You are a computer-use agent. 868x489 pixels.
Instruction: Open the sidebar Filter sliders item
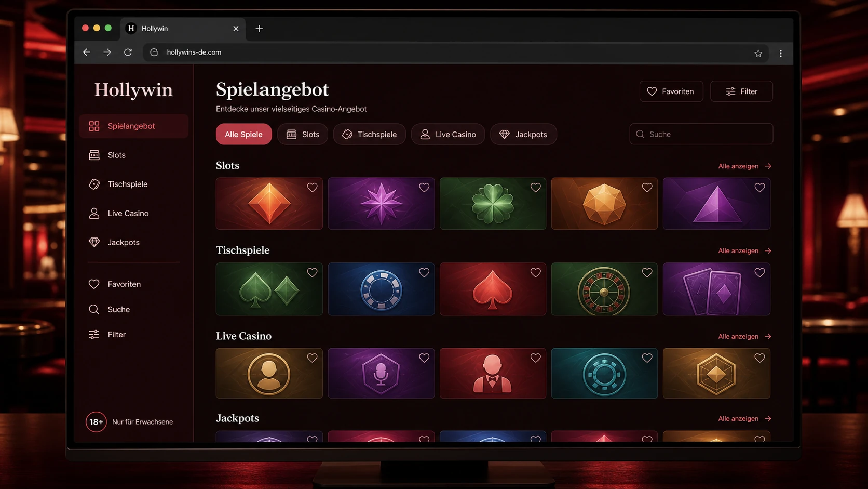click(x=133, y=335)
